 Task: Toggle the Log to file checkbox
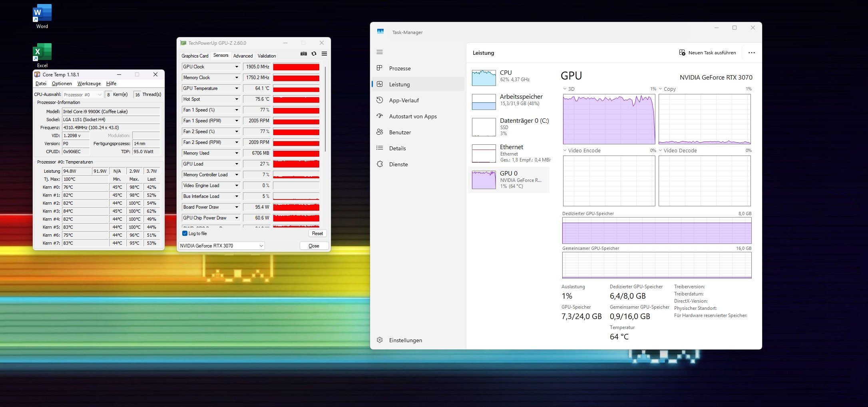tap(185, 233)
